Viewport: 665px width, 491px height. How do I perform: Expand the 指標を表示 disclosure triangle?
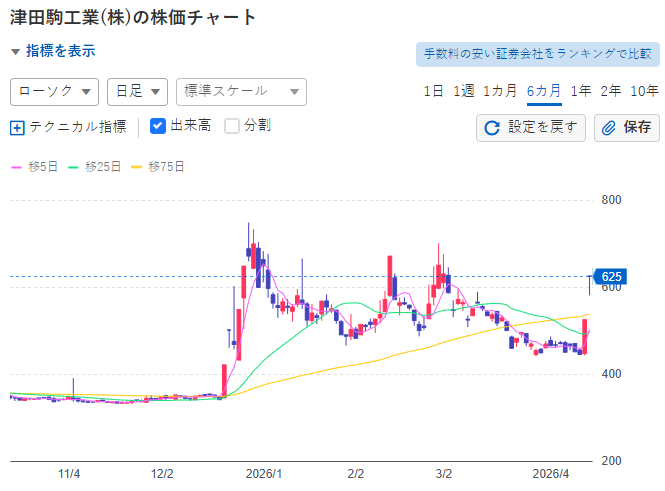pos(16,52)
